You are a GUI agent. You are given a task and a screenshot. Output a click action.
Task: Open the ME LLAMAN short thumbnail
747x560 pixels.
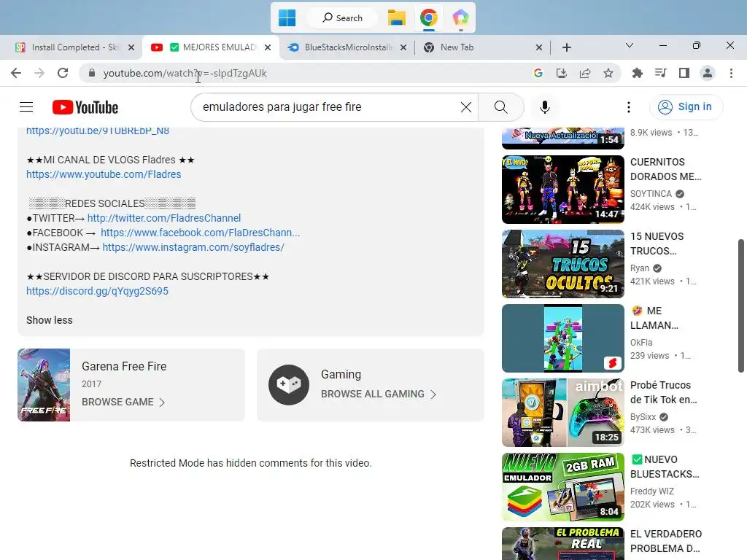click(562, 338)
